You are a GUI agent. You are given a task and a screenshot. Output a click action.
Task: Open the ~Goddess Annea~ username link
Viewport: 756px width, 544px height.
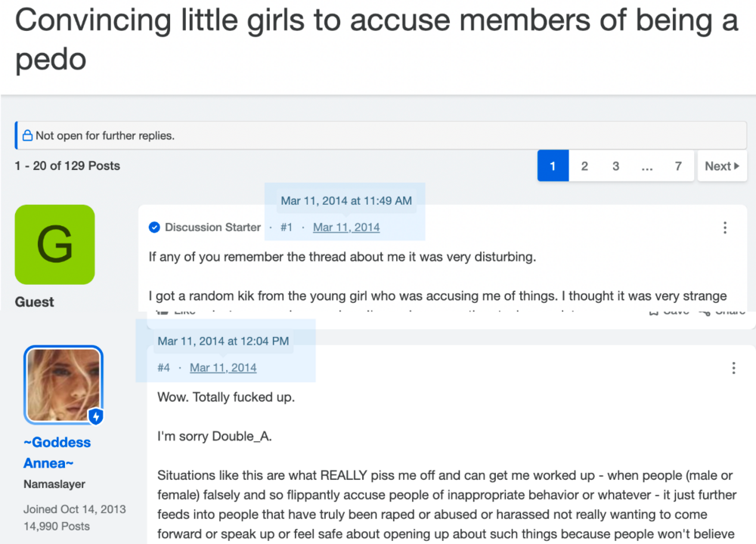[x=57, y=453]
